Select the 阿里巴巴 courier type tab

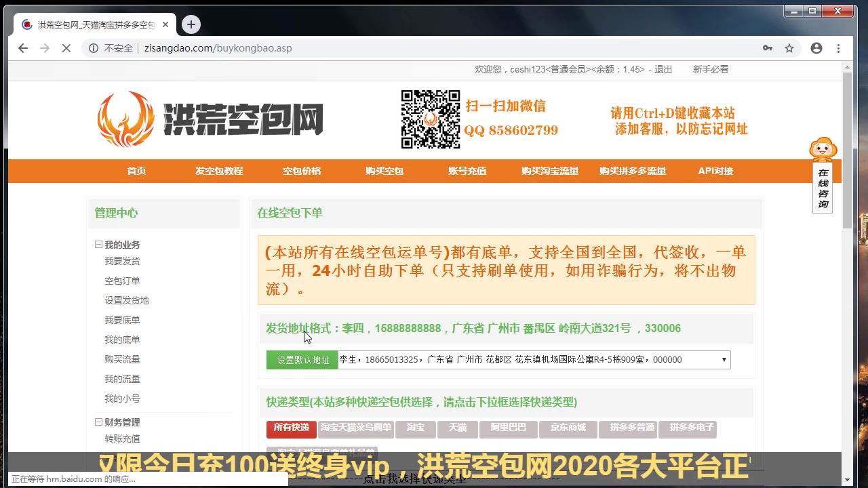[x=508, y=428]
